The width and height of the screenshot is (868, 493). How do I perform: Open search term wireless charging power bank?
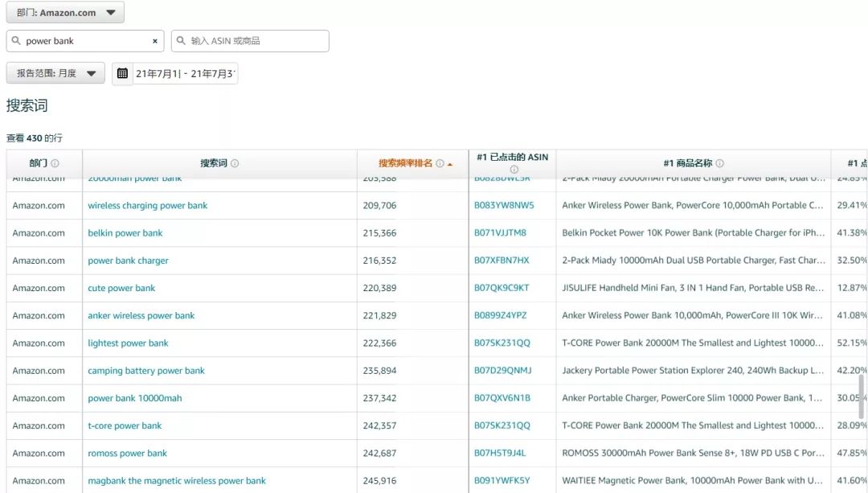coord(147,206)
